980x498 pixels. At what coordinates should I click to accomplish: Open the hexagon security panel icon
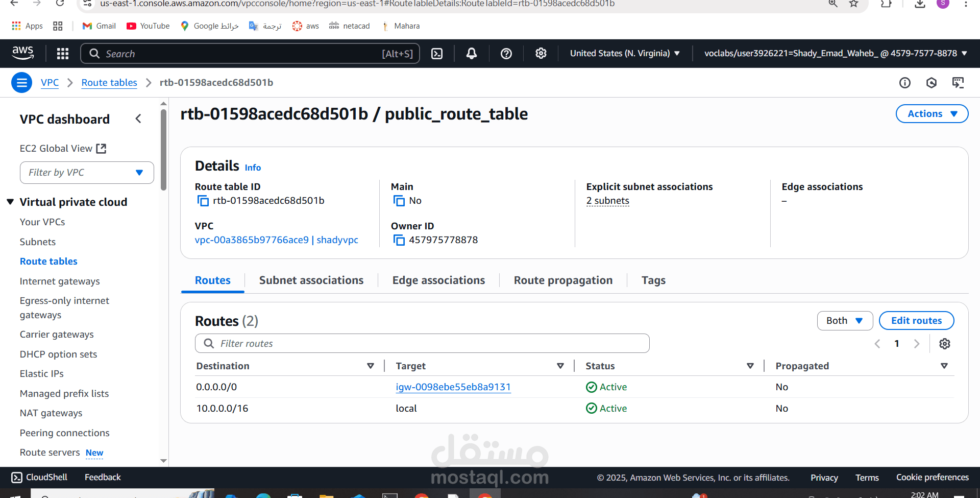pos(932,83)
